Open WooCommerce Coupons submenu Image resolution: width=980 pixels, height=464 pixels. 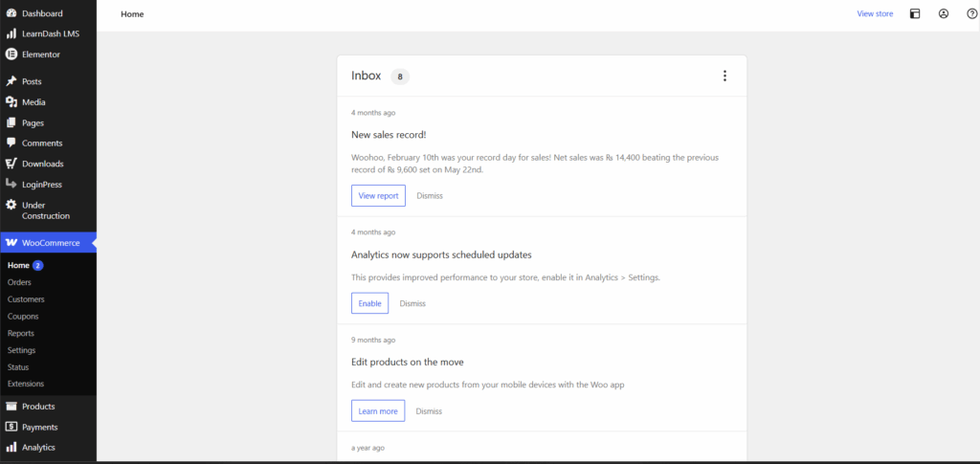click(23, 316)
